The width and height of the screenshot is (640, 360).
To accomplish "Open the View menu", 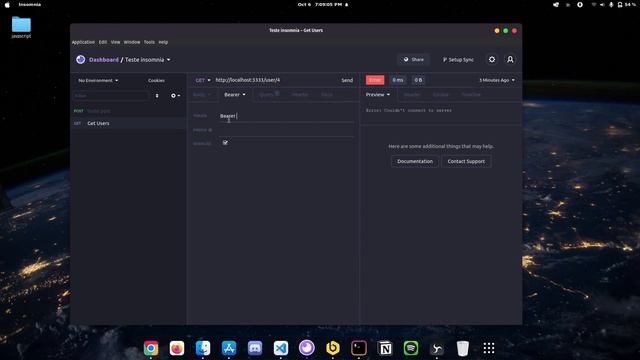I will pos(116,42).
